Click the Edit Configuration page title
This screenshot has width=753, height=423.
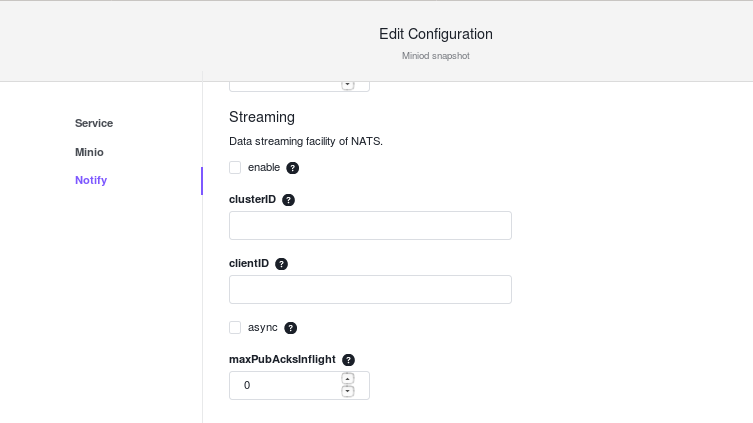click(x=436, y=34)
